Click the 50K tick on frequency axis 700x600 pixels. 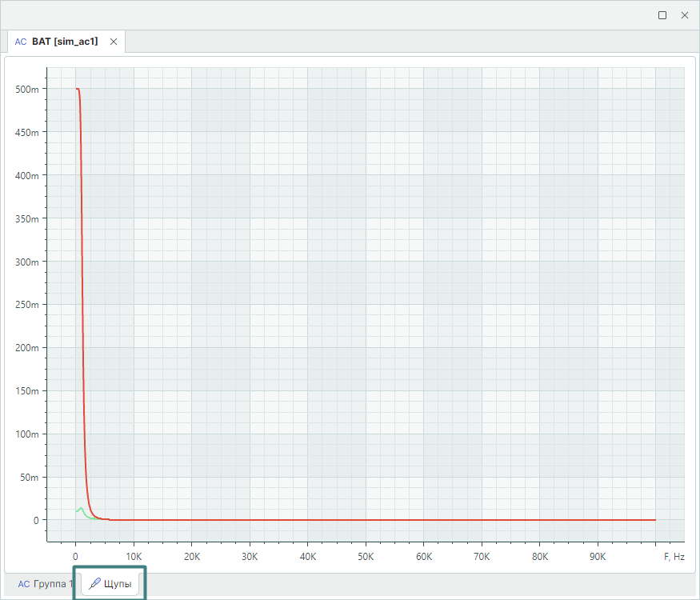366,555
